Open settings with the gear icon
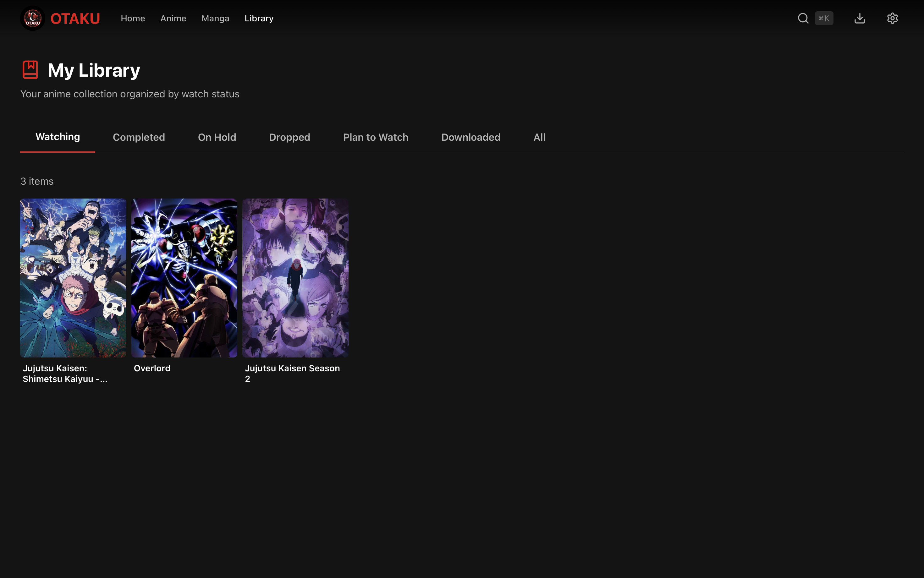 pyautogui.click(x=892, y=18)
